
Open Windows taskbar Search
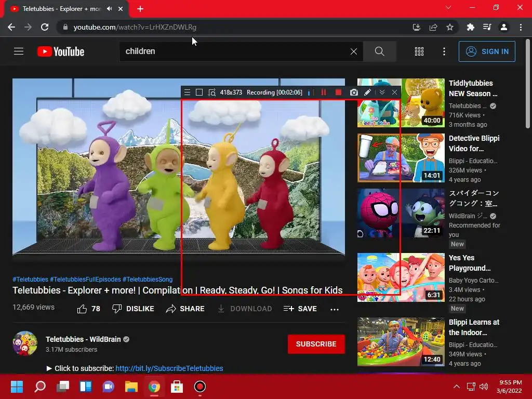[x=40, y=387]
